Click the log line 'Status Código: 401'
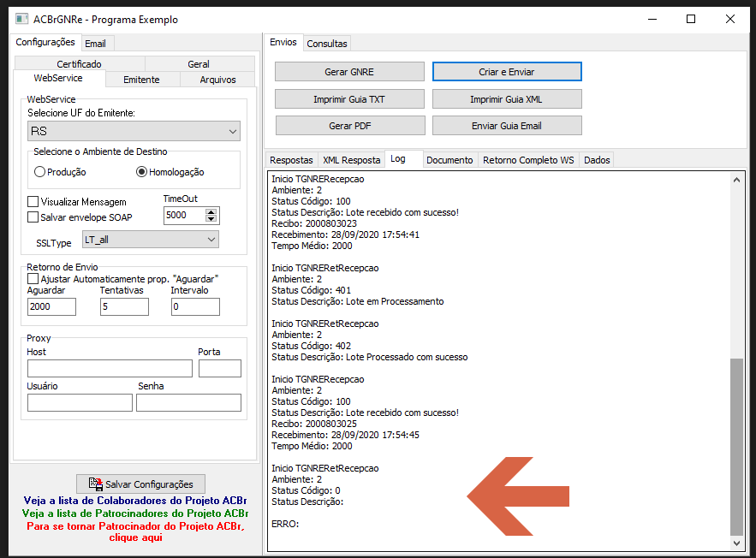The image size is (756, 558). pyautogui.click(x=311, y=290)
